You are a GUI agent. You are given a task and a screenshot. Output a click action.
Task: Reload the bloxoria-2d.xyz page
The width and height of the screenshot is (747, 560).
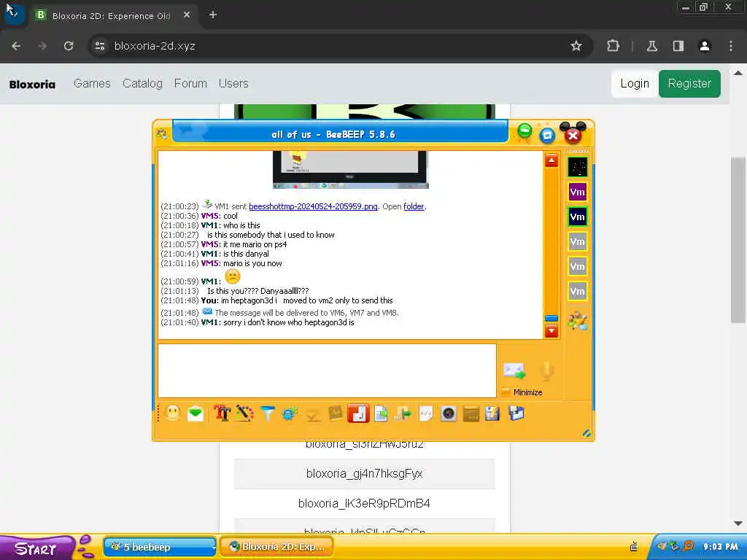[69, 46]
